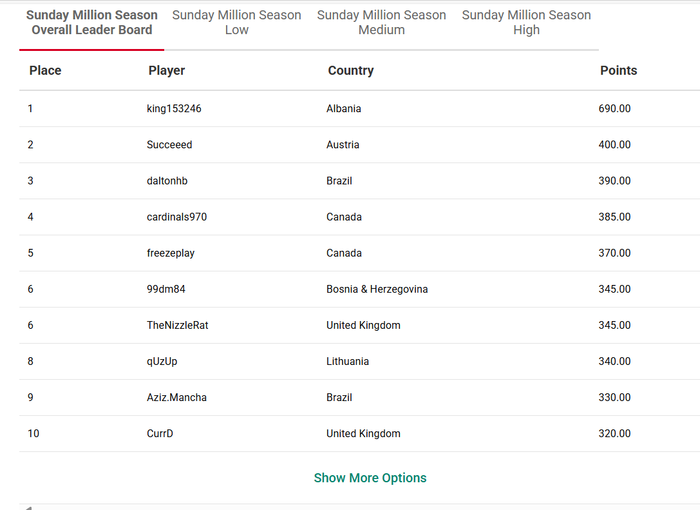Screen dimensions: 700x510
Task: Click the Country column header
Action: click(351, 71)
